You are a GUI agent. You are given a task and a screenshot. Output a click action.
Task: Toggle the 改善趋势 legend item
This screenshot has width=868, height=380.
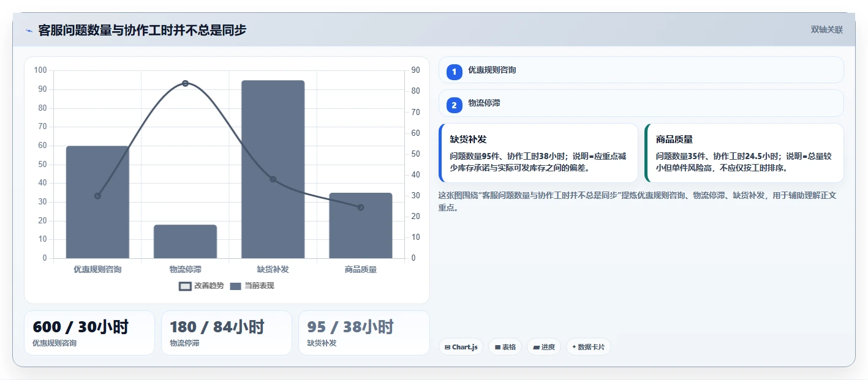[x=202, y=286]
